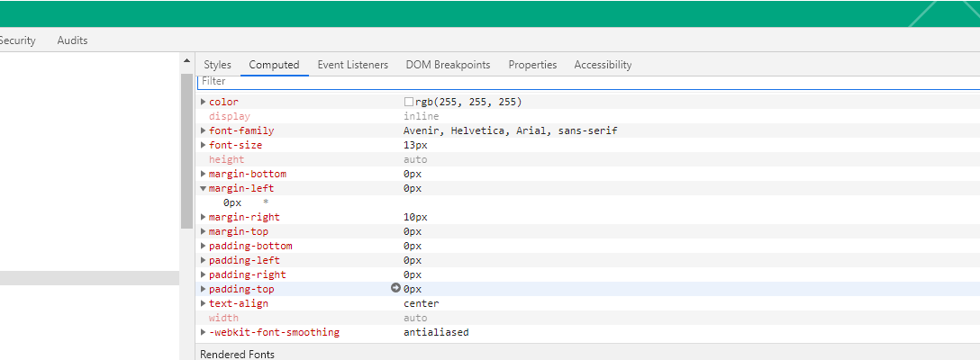Expand the padding-left property
Screen dimensions: 980x360
(x=204, y=260)
